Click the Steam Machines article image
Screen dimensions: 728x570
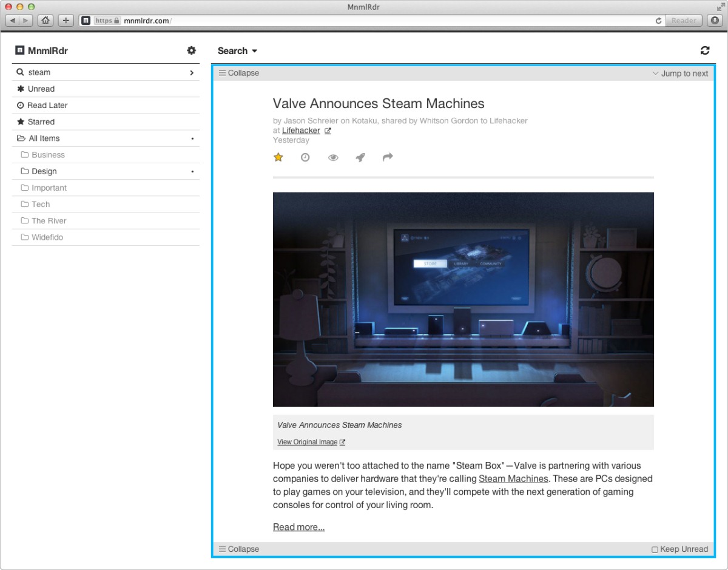[x=463, y=299]
